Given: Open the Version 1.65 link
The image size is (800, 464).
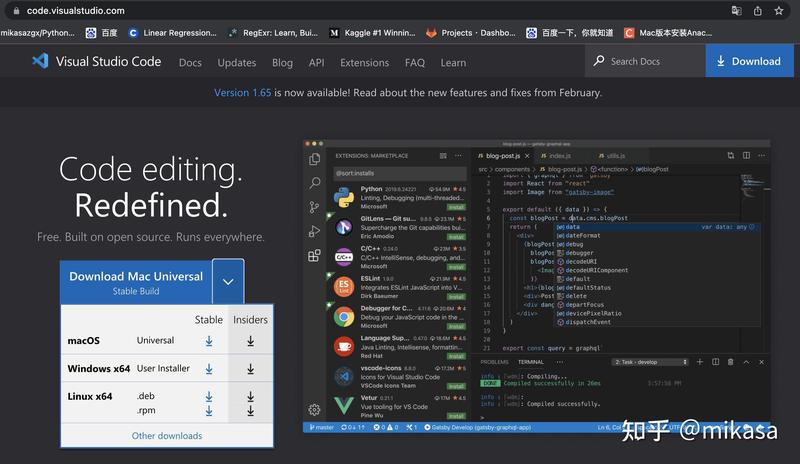Looking at the screenshot, I should click(x=242, y=92).
